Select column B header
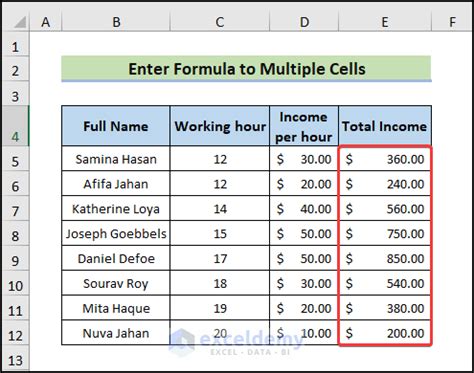The width and height of the screenshot is (474, 373). 116,22
